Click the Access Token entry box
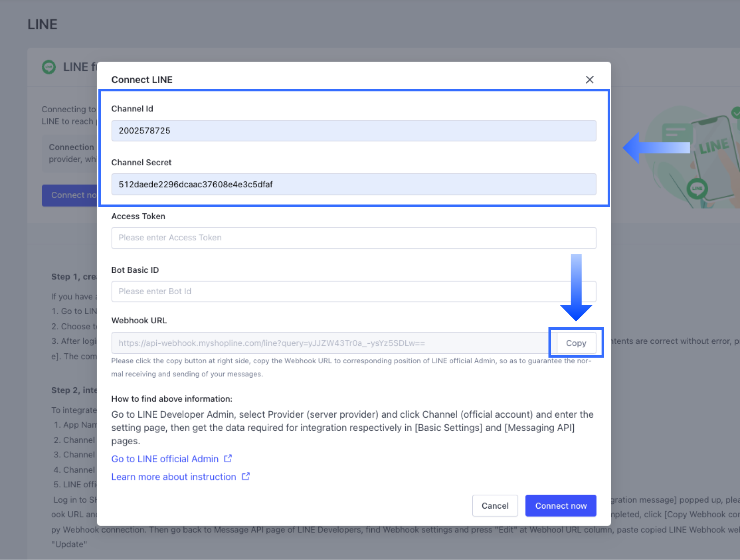This screenshot has height=560, width=740. [x=353, y=238]
